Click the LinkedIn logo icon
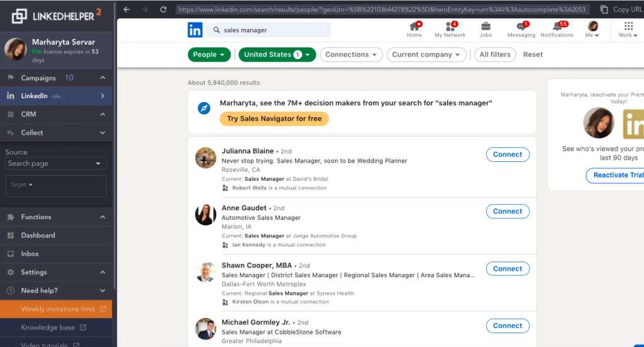 click(195, 30)
